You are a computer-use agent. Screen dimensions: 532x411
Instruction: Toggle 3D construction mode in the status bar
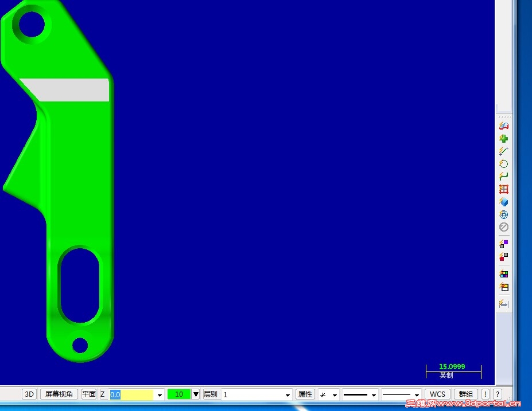pos(29,394)
